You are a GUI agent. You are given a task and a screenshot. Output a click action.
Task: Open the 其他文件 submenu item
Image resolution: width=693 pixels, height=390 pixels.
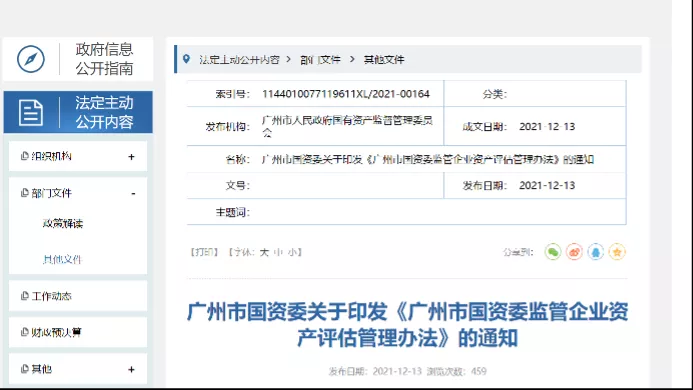[62, 259]
